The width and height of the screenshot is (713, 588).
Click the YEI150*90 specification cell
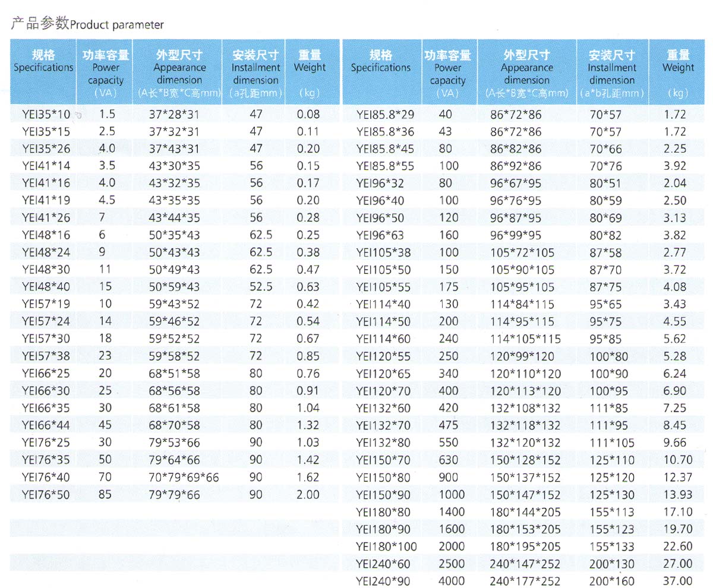pyautogui.click(x=383, y=495)
